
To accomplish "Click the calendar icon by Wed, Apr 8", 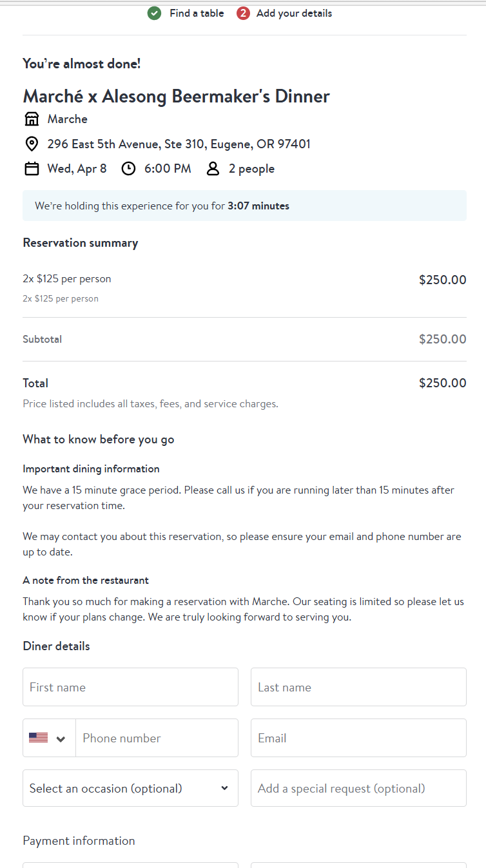I will 32,169.
